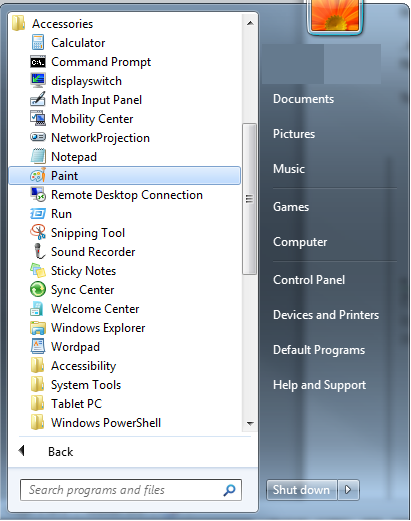Image resolution: width=411 pixels, height=521 pixels.
Task: Open Documents from right pane
Action: (303, 99)
